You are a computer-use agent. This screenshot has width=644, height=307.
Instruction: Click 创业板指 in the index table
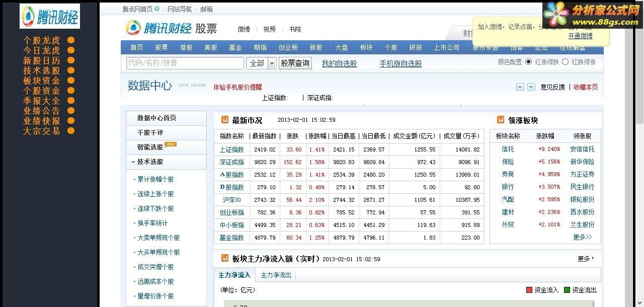[x=232, y=212]
